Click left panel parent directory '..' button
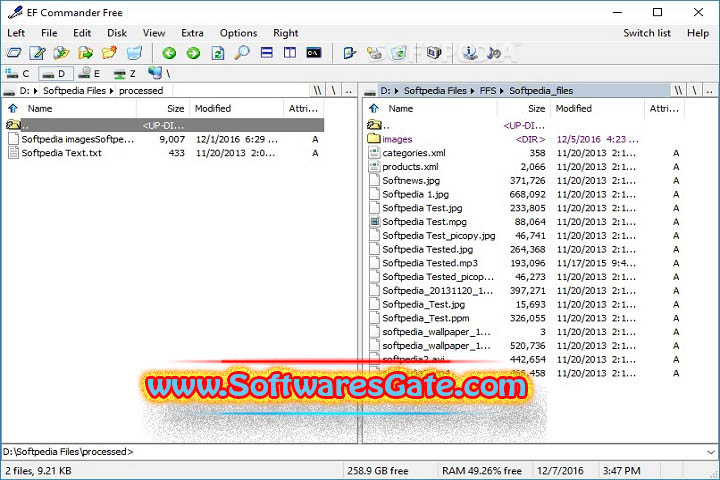Screen dimensions: 720x480 [349, 90]
